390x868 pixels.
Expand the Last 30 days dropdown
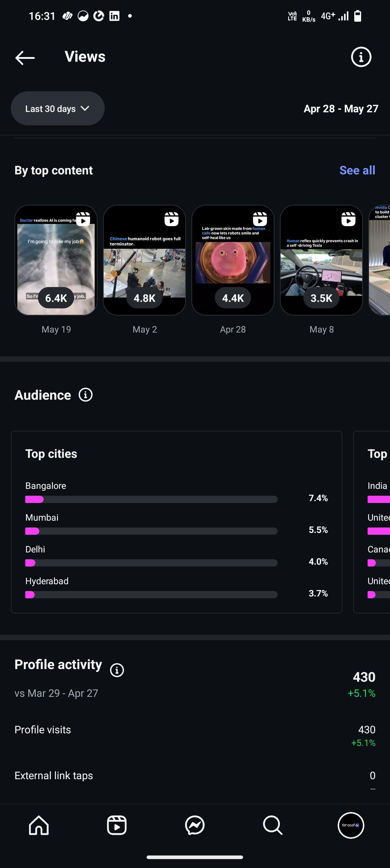coord(58,109)
